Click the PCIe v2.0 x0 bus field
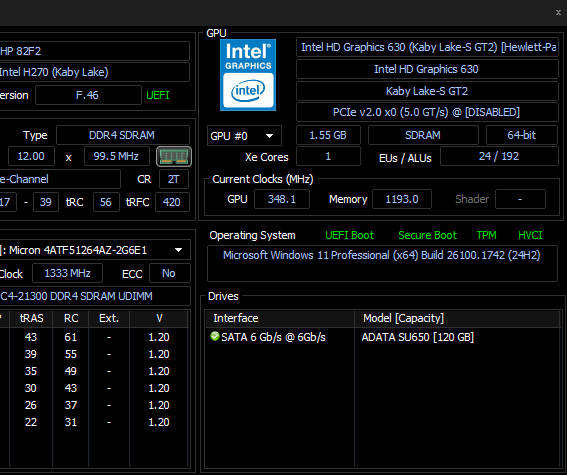The height and width of the screenshot is (475, 567). click(427, 112)
